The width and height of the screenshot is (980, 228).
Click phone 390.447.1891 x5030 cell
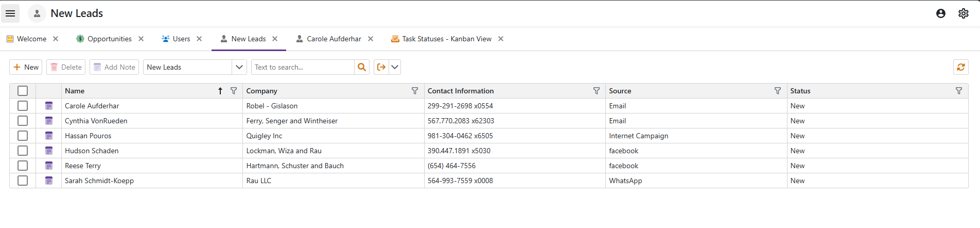coord(515,151)
